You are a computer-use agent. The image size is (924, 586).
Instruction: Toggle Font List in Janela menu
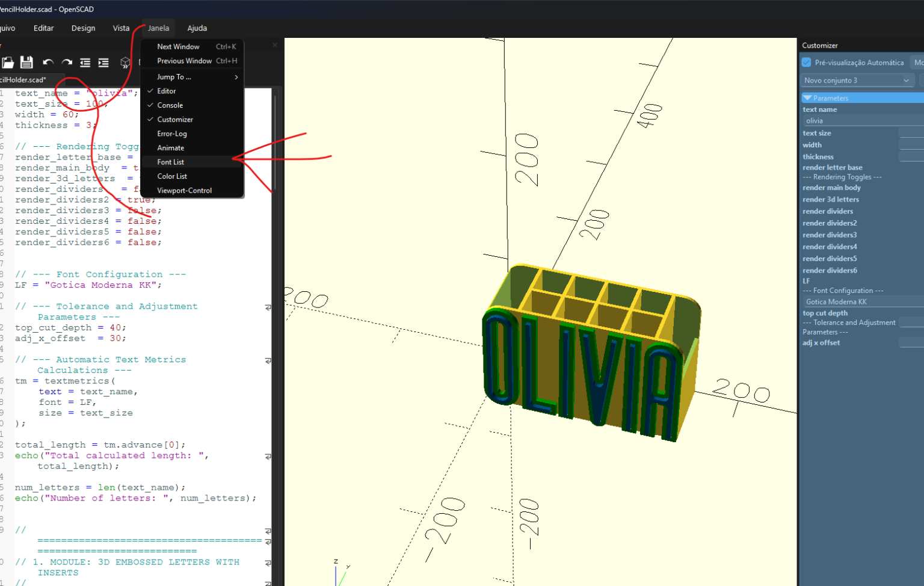click(192, 162)
